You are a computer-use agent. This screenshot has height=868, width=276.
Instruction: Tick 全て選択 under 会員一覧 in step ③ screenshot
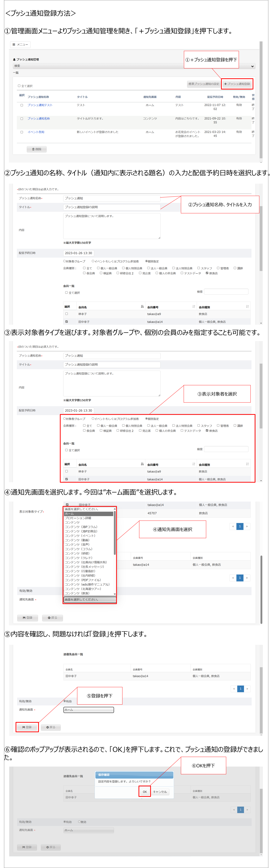(66, 450)
